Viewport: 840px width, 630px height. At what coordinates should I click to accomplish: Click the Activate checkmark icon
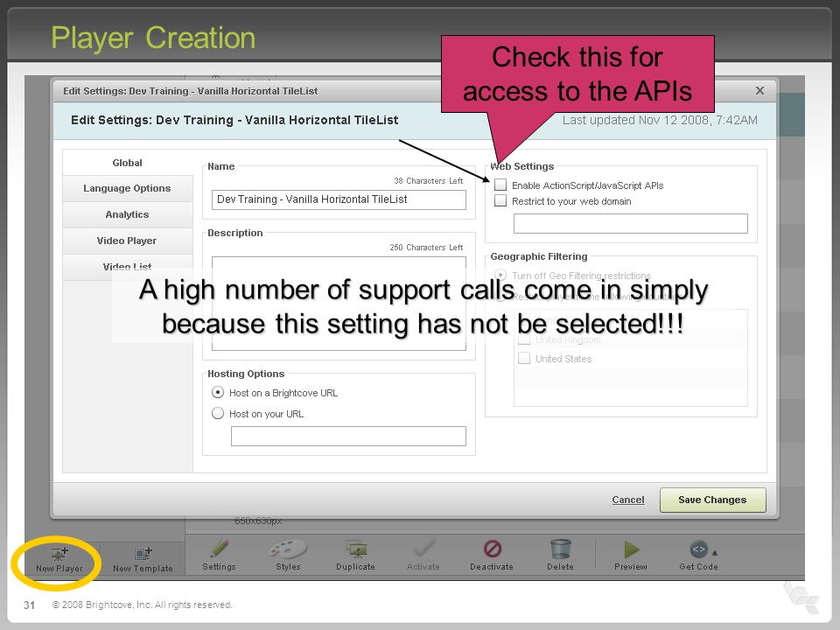423,549
